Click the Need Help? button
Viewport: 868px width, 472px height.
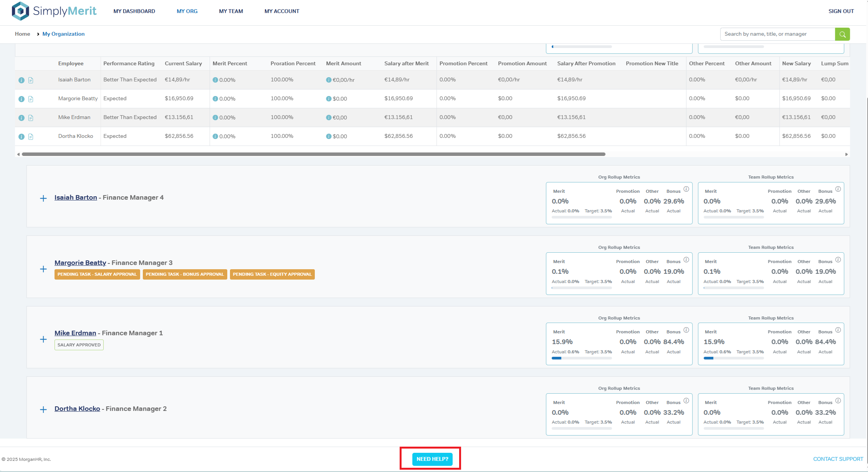click(x=432, y=459)
